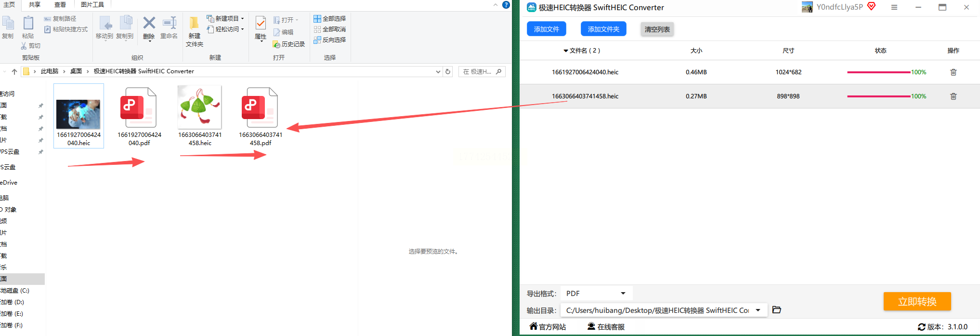Select drive (E:) in the navigation pane

click(12, 314)
